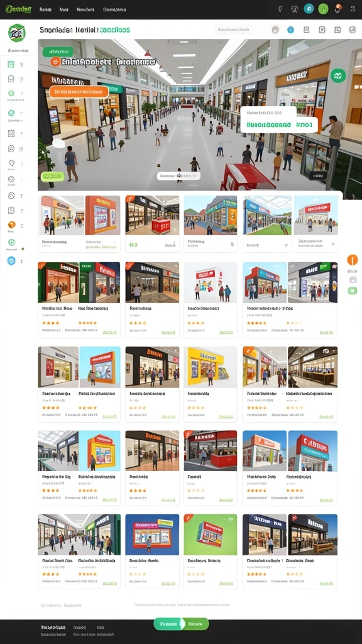The height and width of the screenshot is (644, 362).
Task: Select the grid layout sidebar icon
Action: 11,133
